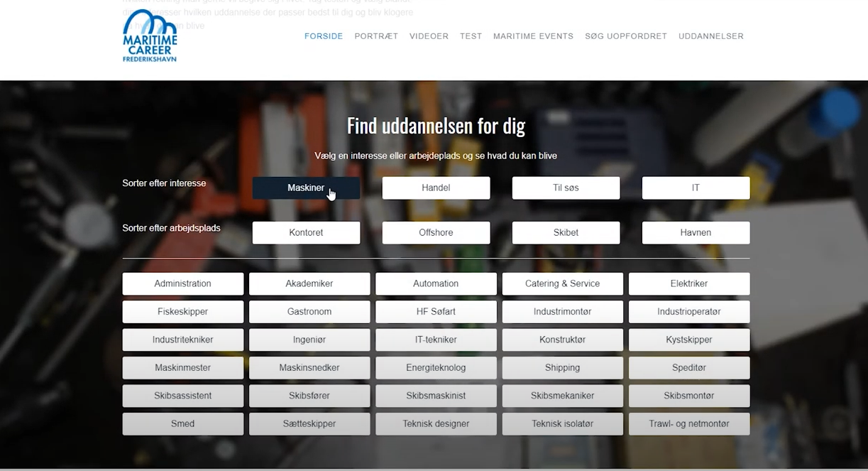Open the Teknisk designer education

coord(436,424)
